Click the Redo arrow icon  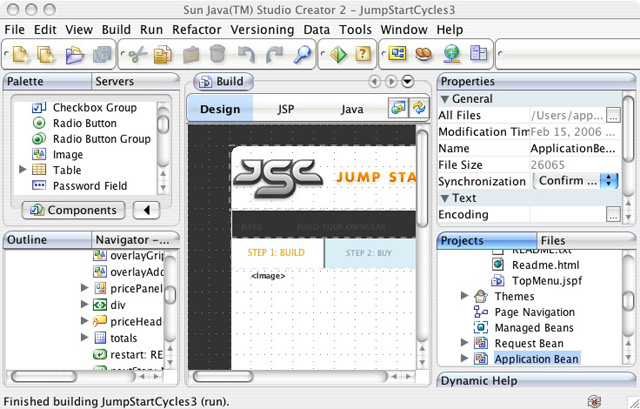(x=274, y=54)
